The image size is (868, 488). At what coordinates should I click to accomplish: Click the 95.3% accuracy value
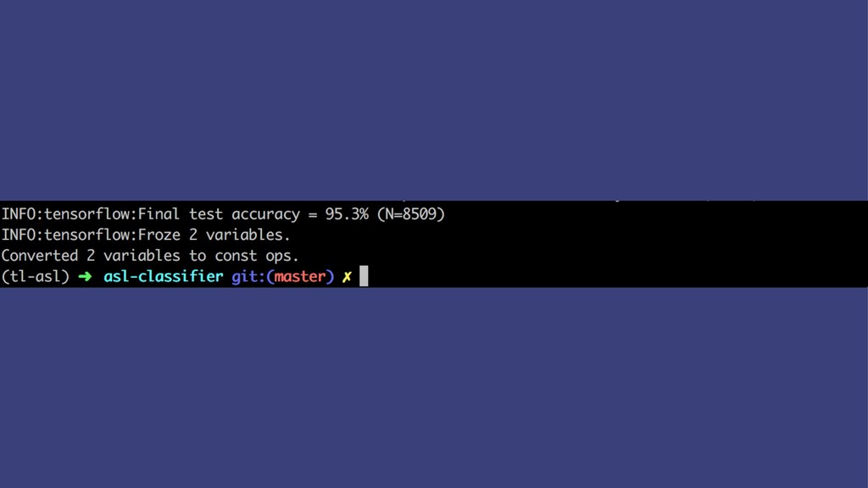click(x=347, y=214)
